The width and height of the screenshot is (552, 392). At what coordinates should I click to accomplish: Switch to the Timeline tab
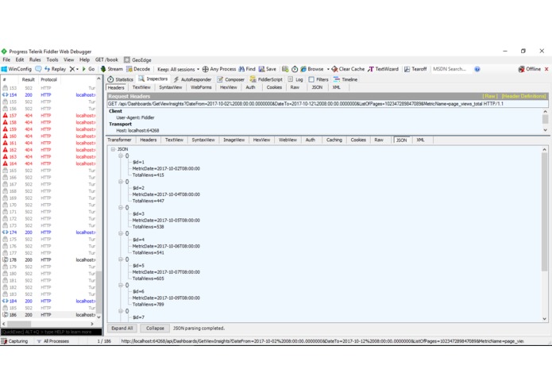click(x=345, y=79)
